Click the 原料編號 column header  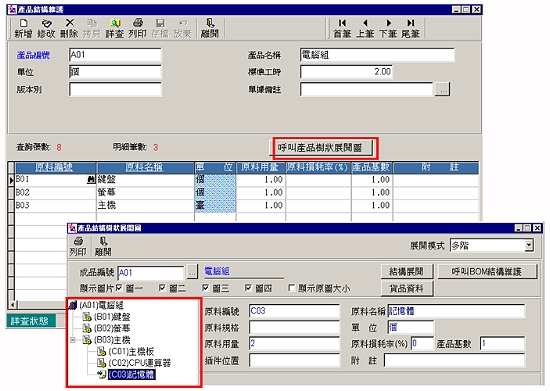click(55, 168)
